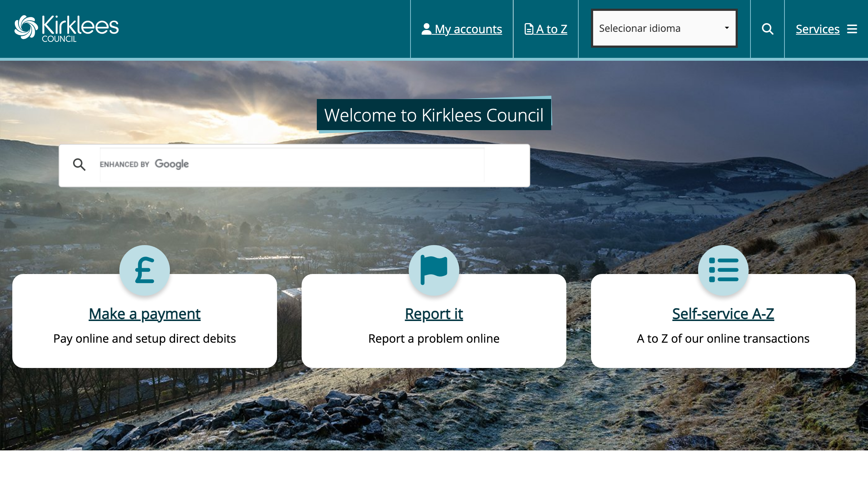Open the hamburger menu beside Services
This screenshot has width=868, height=488.
[853, 29]
